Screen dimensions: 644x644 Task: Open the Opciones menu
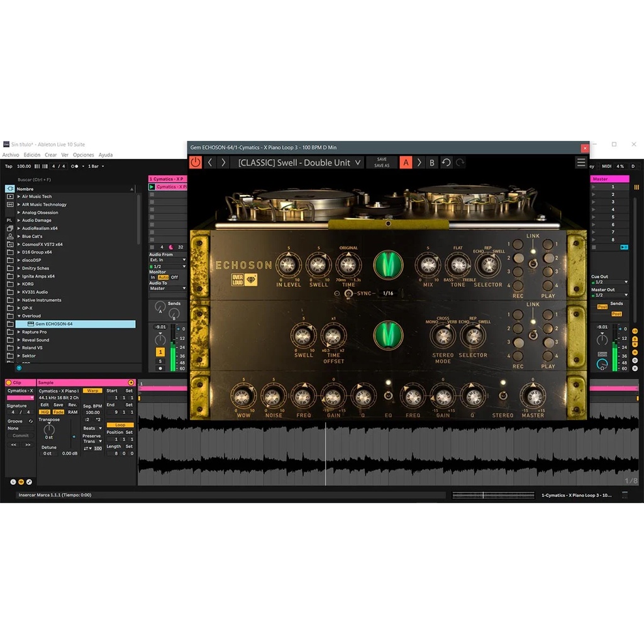(x=84, y=155)
